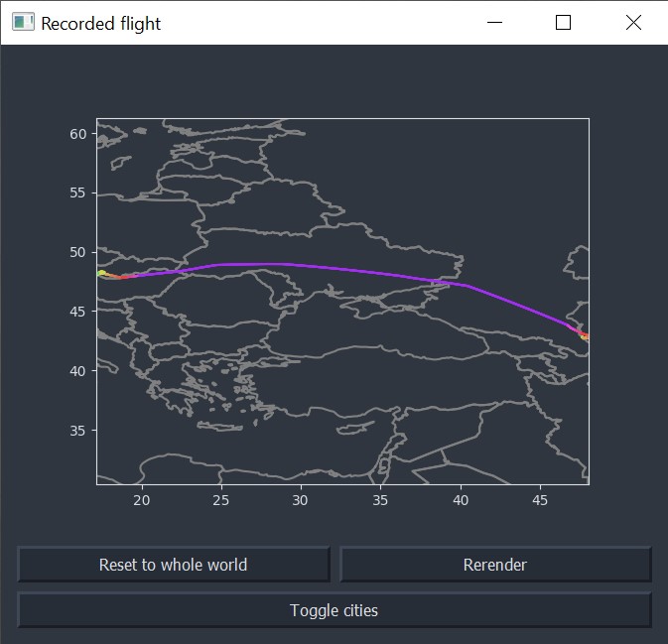Click the red-orange flight end segment
Image resolution: width=668 pixels, height=644 pixels.
583,334
